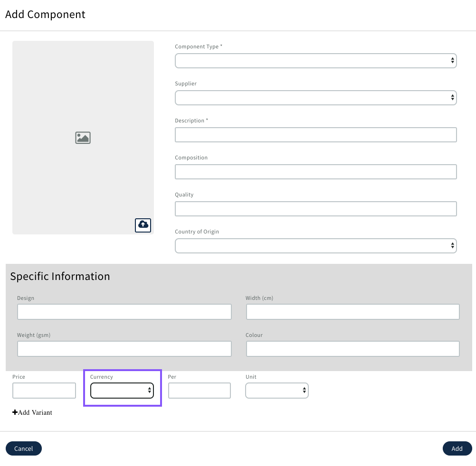
Task: Click the cloud upload image icon
Action: point(143,225)
